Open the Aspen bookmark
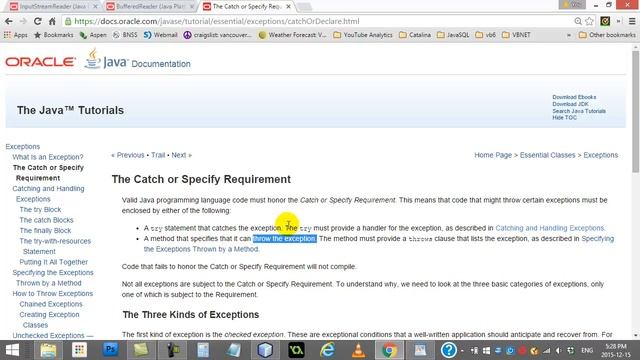 point(93,35)
